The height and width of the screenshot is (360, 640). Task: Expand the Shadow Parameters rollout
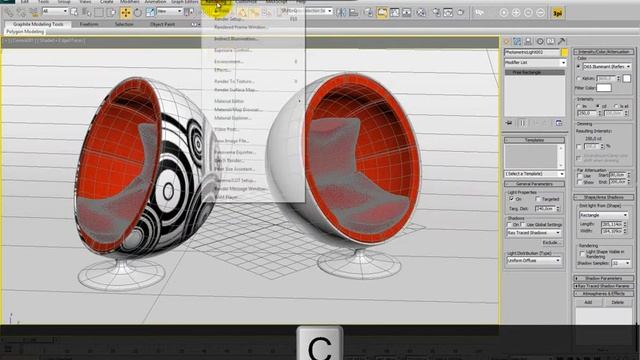click(x=604, y=278)
